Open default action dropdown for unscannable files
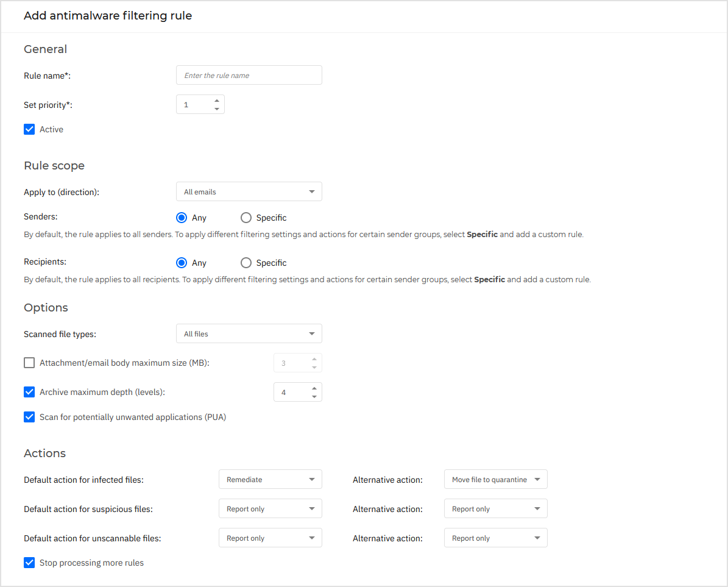 [x=270, y=538]
